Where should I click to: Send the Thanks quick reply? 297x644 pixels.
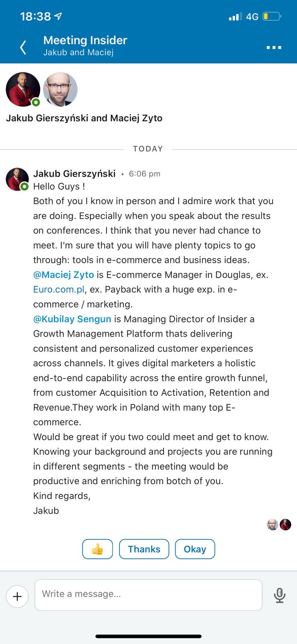[x=144, y=549]
